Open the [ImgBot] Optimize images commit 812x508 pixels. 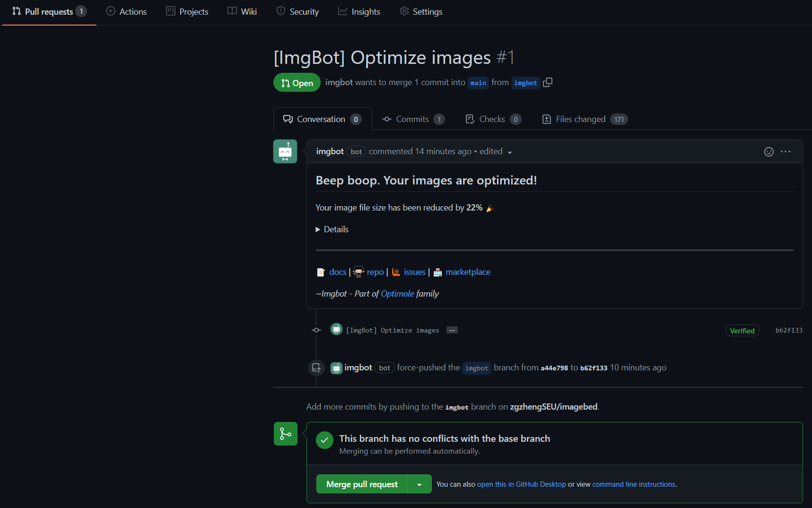coord(393,330)
